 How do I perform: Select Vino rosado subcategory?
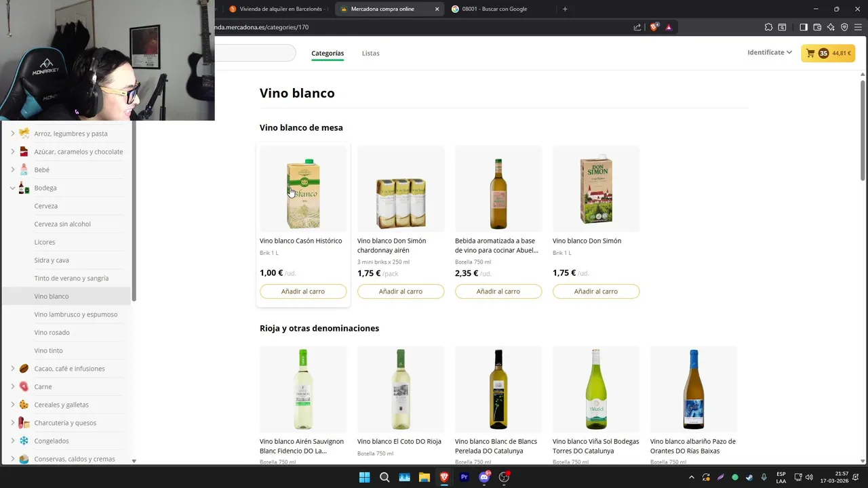52,332
